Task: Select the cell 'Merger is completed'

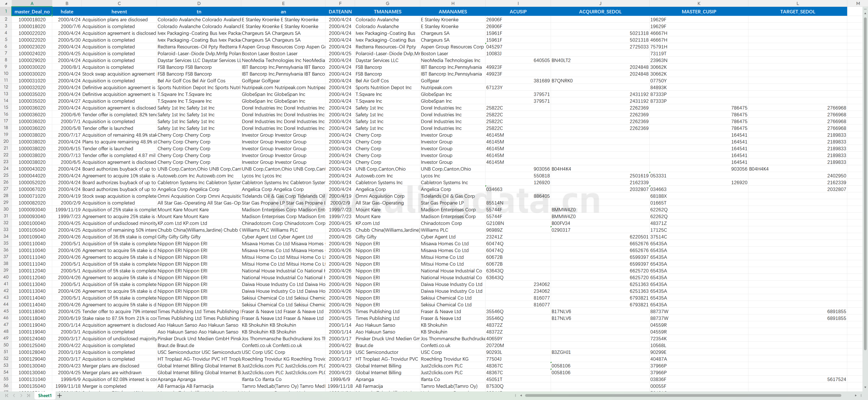Action: click(119, 386)
